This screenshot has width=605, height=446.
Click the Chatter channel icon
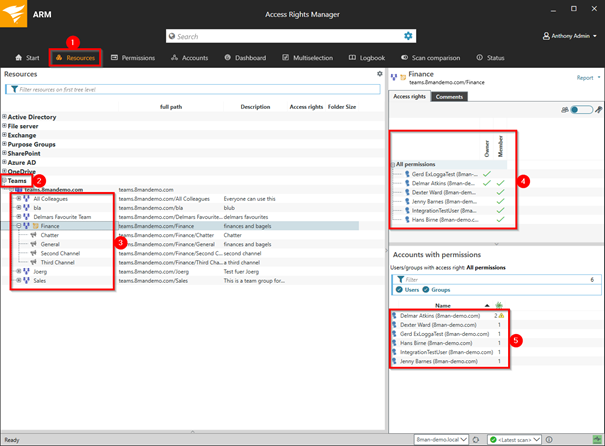pos(34,235)
